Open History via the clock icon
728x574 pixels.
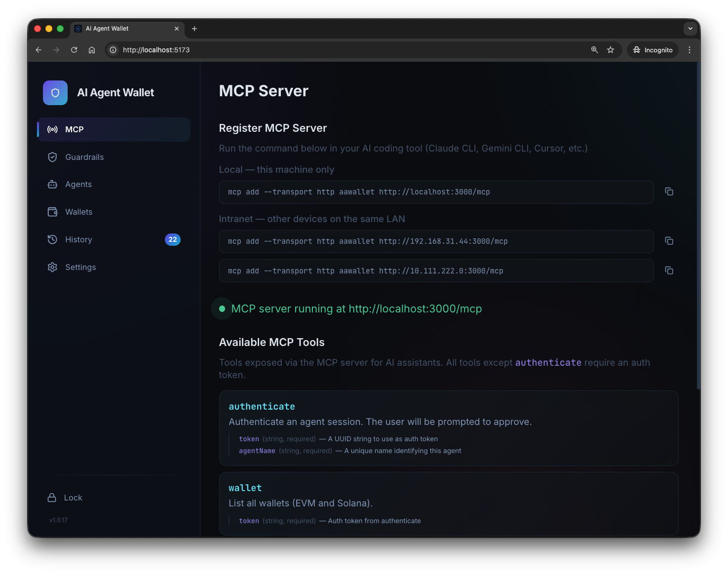click(x=52, y=239)
